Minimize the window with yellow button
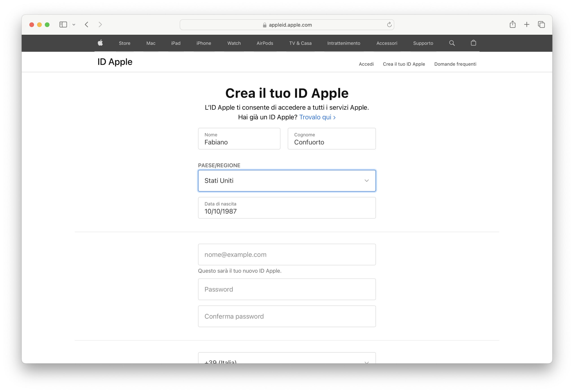Viewport: 574px width, 392px height. 39,25
